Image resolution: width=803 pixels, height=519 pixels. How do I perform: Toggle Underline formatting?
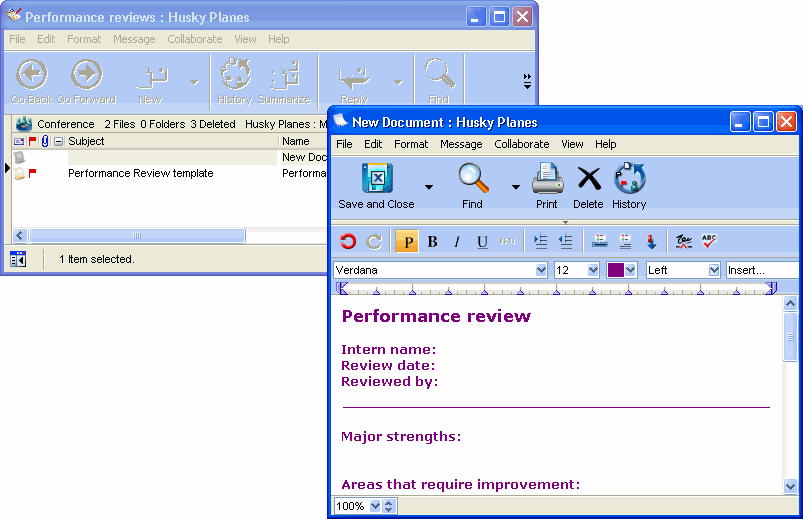[x=482, y=241]
